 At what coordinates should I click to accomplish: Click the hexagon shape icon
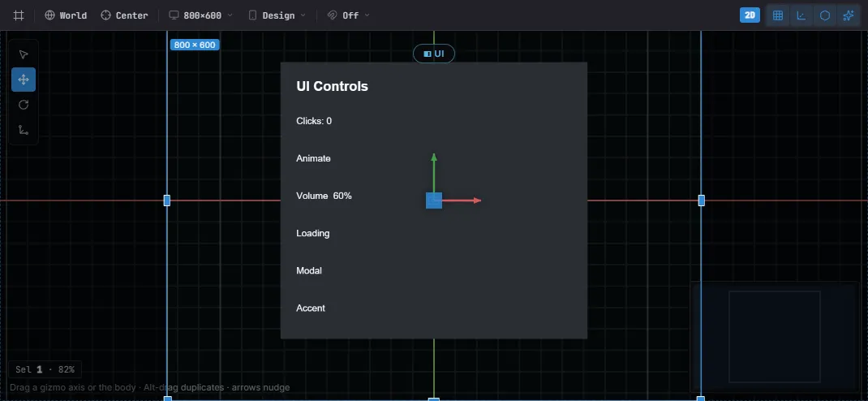click(825, 15)
